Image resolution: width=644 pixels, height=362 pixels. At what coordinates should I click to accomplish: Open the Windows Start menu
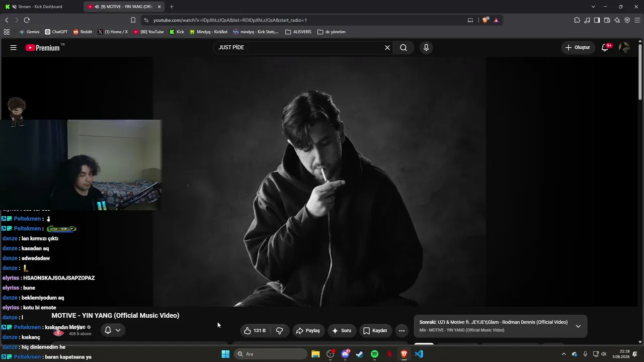coord(225,354)
